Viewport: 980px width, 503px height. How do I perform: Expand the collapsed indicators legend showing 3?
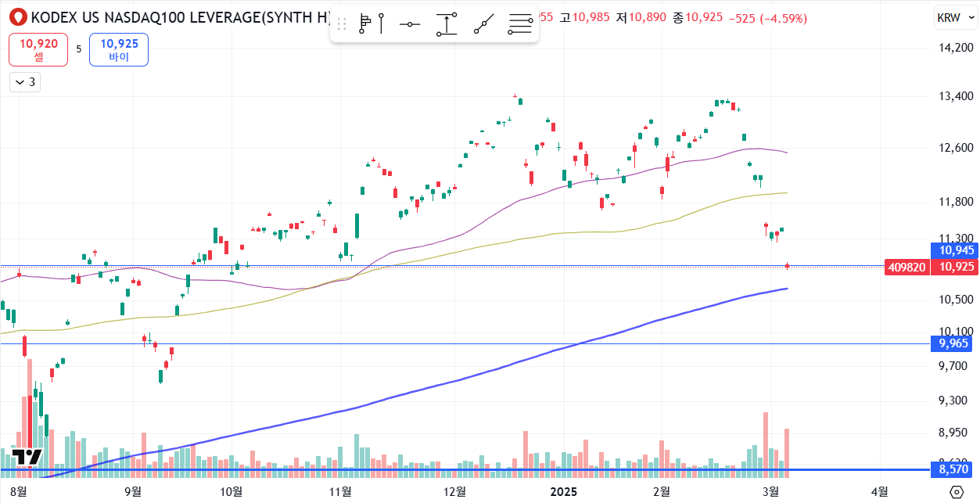click(x=26, y=81)
